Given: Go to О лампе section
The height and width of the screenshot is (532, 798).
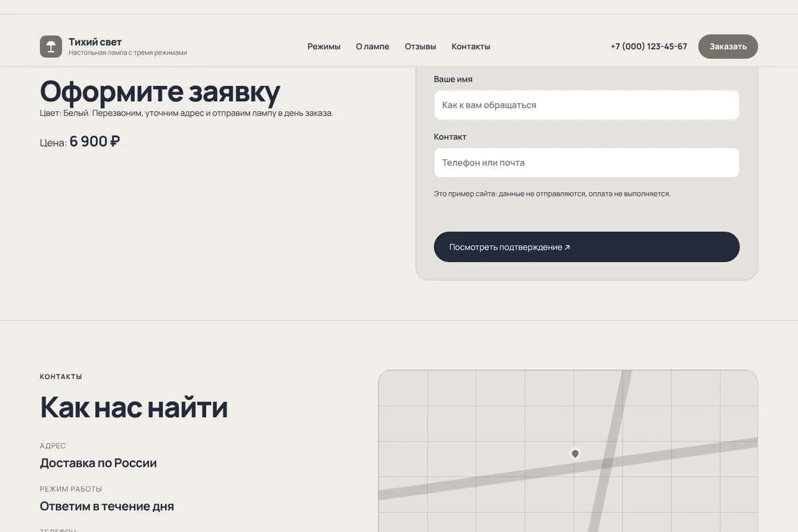Looking at the screenshot, I should coord(372,47).
